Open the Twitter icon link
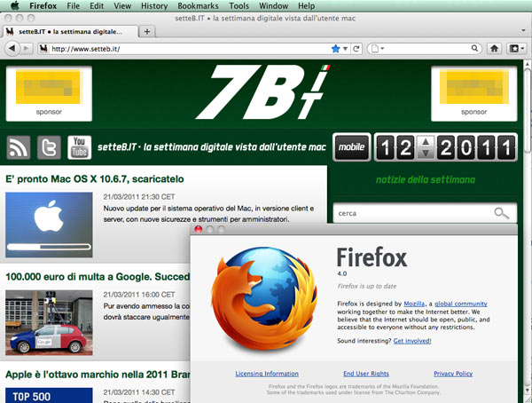The image size is (532, 403). pos(49,146)
